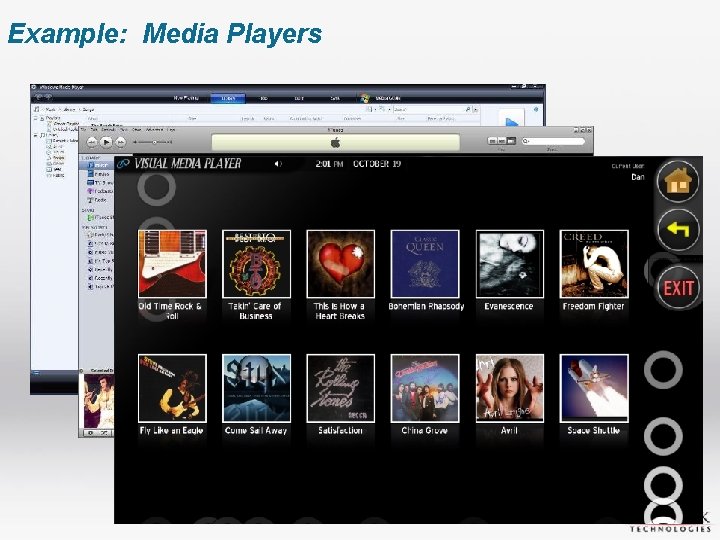Click the Visual Media Player logo icon
Screen dimensions: 720x540
point(123,163)
